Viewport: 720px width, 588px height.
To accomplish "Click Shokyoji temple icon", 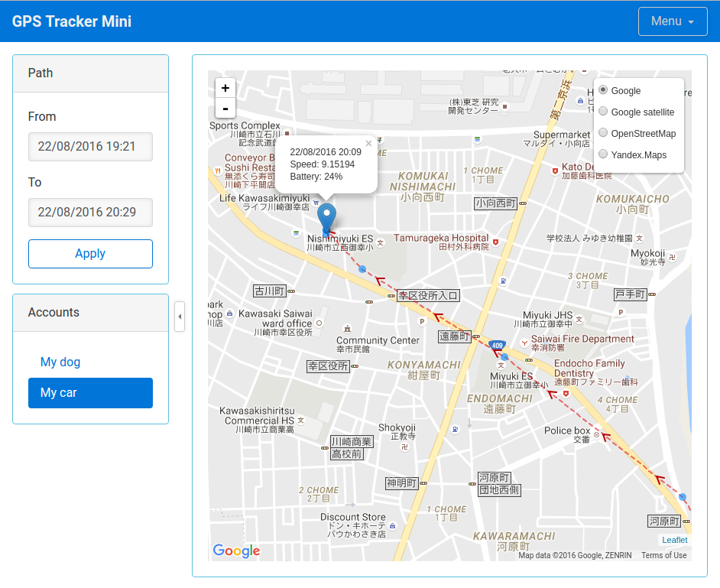I will (x=404, y=447).
